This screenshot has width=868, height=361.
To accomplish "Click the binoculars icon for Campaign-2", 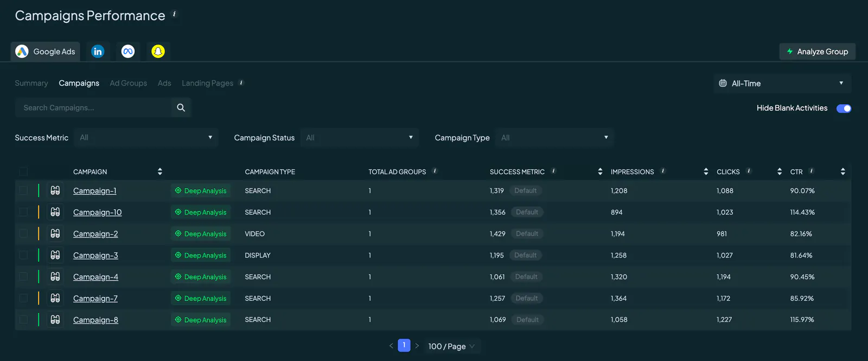I will point(55,234).
